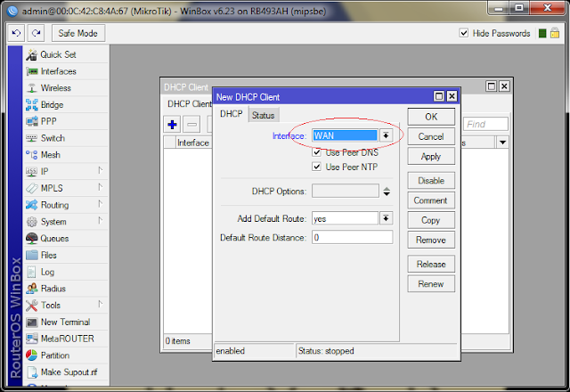Image resolution: width=570 pixels, height=392 pixels.
Task: Click the Undo arrow icon
Action: pyautogui.click(x=16, y=33)
